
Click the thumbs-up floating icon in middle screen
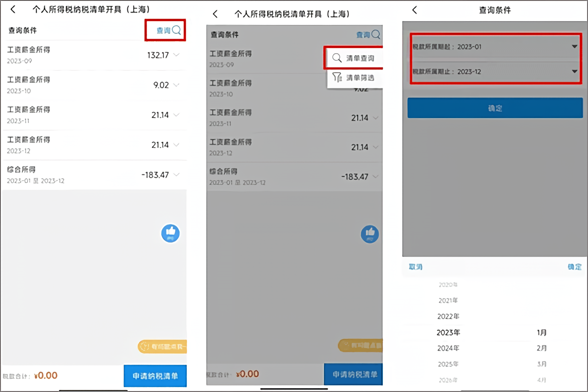tap(370, 234)
